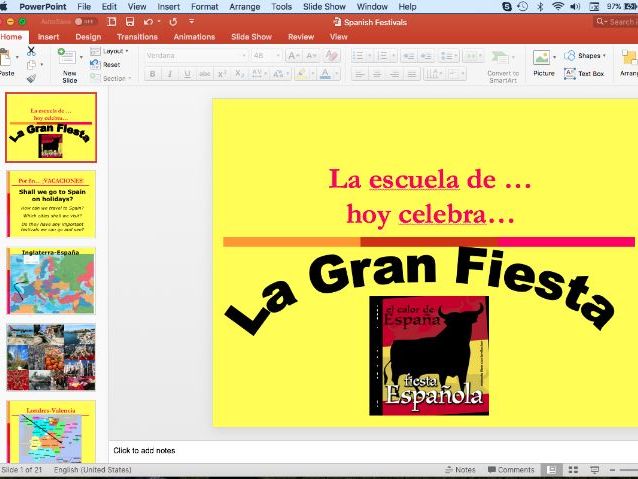
Task: Redo the last action
Action: coord(173,22)
